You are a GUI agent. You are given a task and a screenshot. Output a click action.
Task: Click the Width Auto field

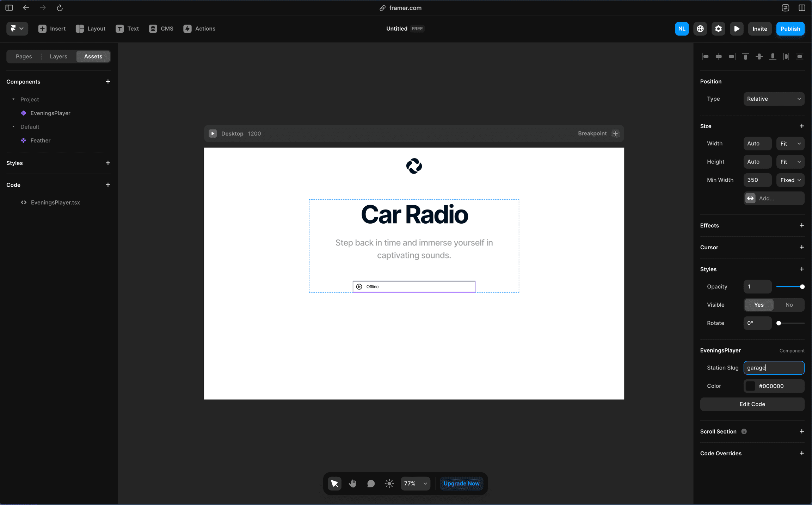pyautogui.click(x=757, y=143)
